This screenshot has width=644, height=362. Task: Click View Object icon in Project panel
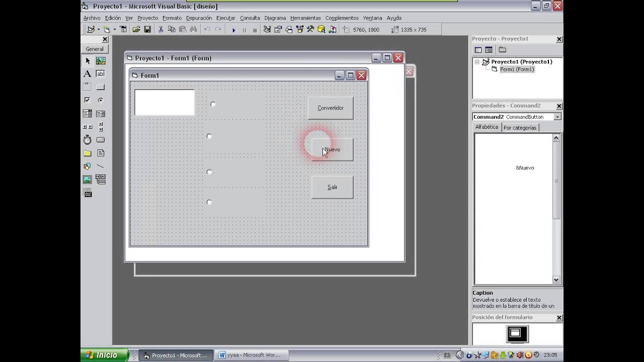pyautogui.click(x=489, y=50)
